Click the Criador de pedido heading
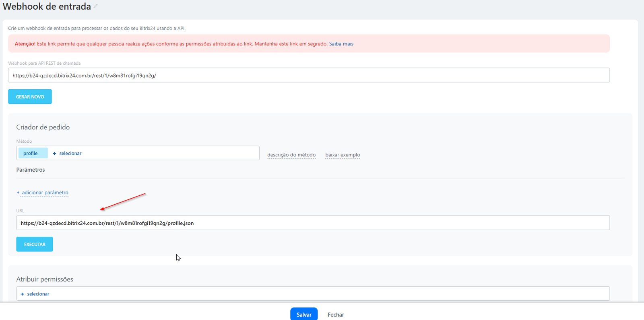The height and width of the screenshot is (320, 644). pyautogui.click(x=43, y=127)
